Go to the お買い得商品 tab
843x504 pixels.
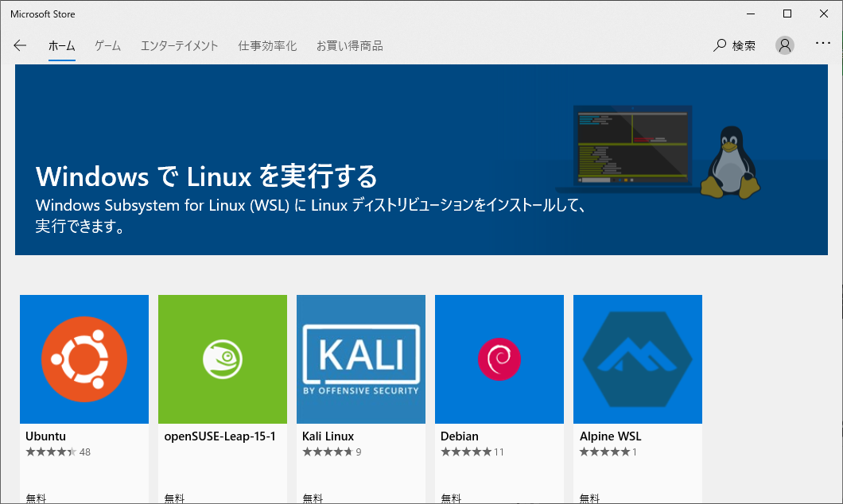point(349,46)
